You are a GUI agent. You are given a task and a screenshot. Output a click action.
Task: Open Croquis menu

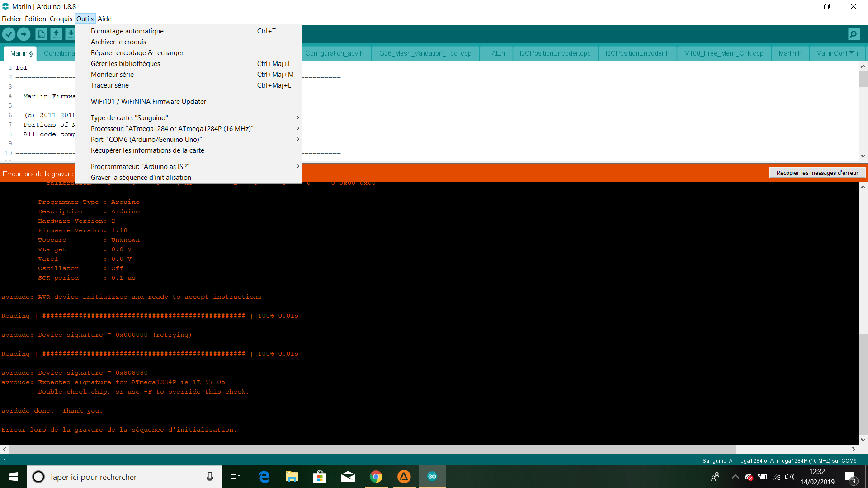61,19
